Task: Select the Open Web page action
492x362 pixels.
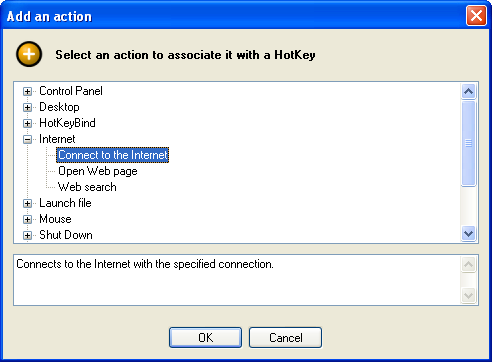Action: 98,171
